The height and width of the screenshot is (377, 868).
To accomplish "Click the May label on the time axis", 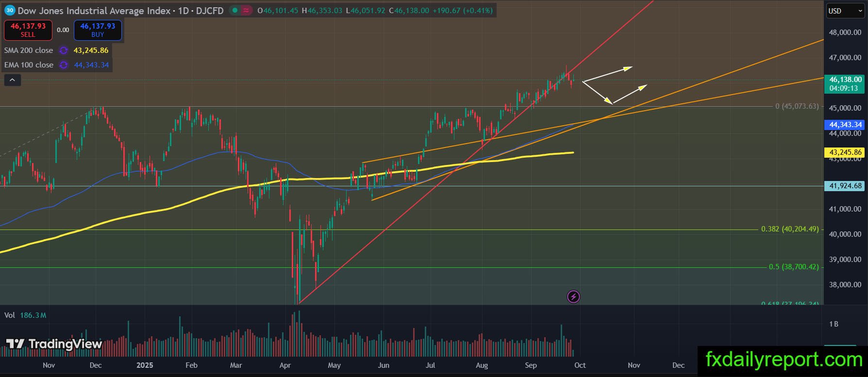I will [334, 365].
